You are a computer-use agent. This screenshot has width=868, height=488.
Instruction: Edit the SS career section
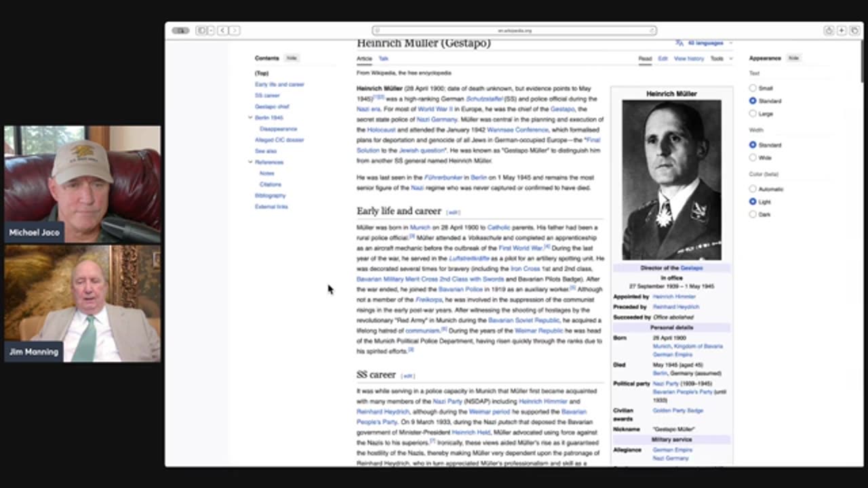408,375
